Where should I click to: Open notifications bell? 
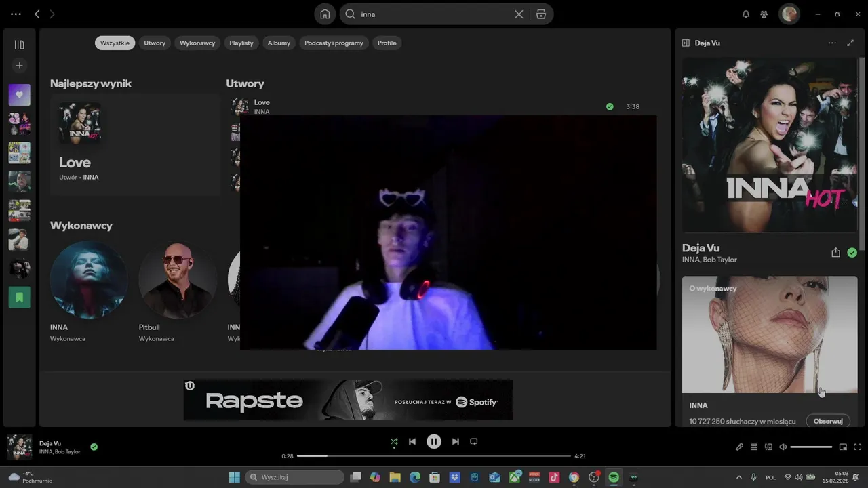click(x=746, y=14)
